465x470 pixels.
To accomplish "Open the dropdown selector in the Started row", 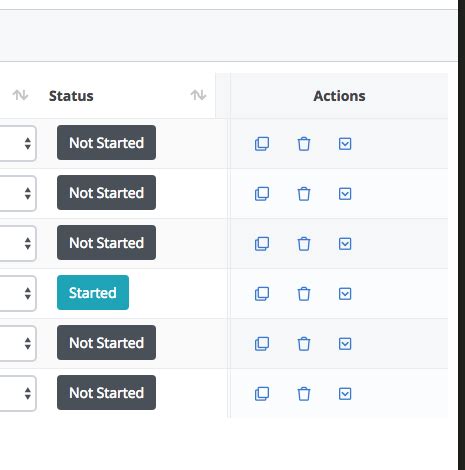I will pyautogui.click(x=18, y=293).
